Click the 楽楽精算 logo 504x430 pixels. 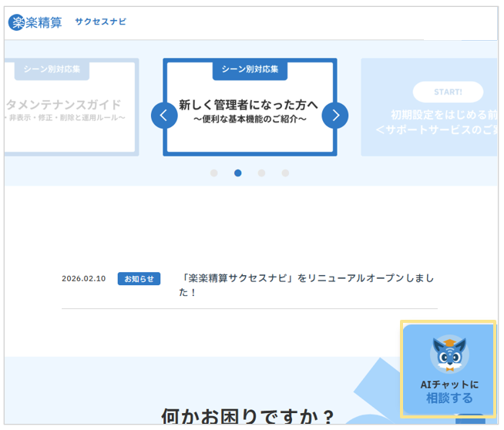point(35,22)
